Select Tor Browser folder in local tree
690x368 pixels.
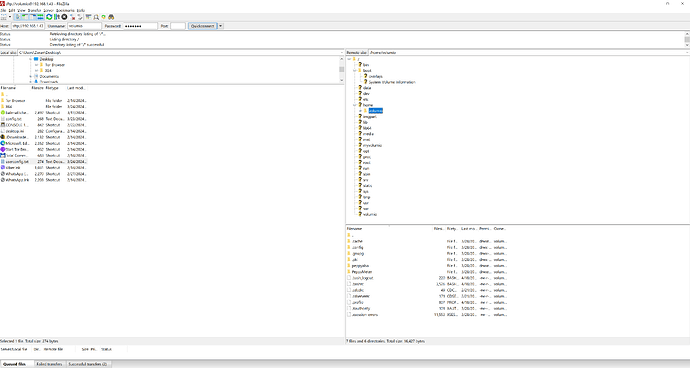[x=55, y=65]
